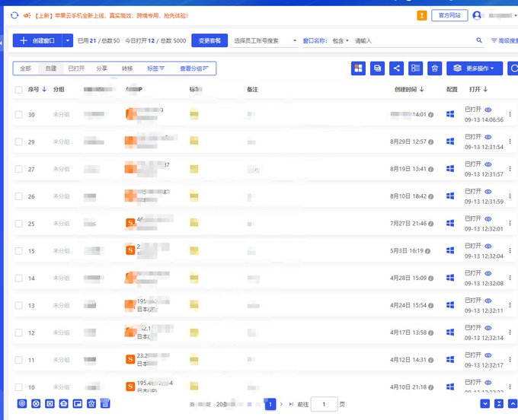The width and height of the screenshot is (518, 420).
Task: Click the refresh list button at far right
Action: coord(513,68)
